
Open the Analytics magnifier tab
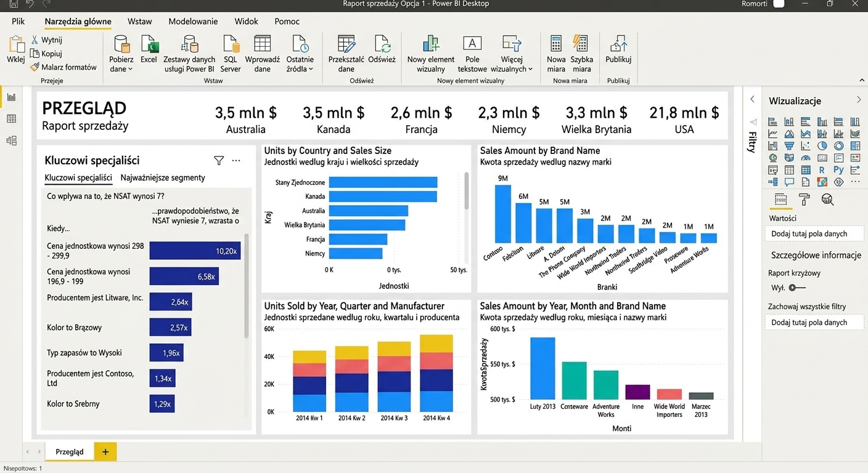coord(827,200)
